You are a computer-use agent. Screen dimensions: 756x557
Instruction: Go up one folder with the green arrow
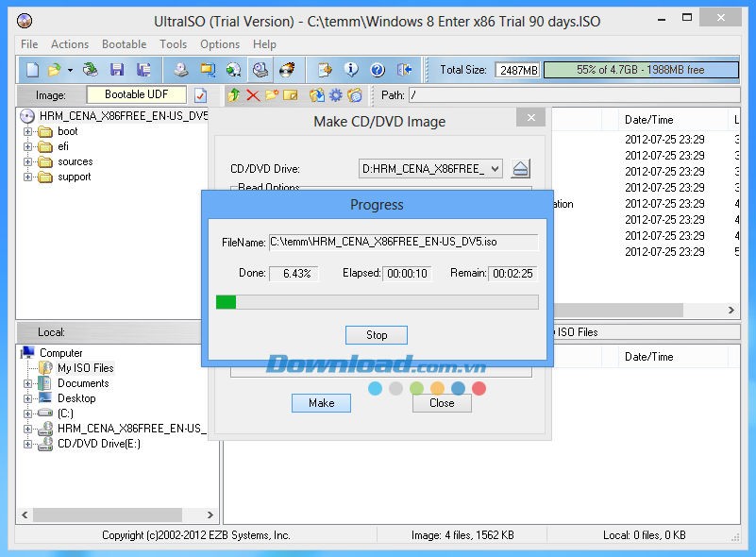[234, 95]
